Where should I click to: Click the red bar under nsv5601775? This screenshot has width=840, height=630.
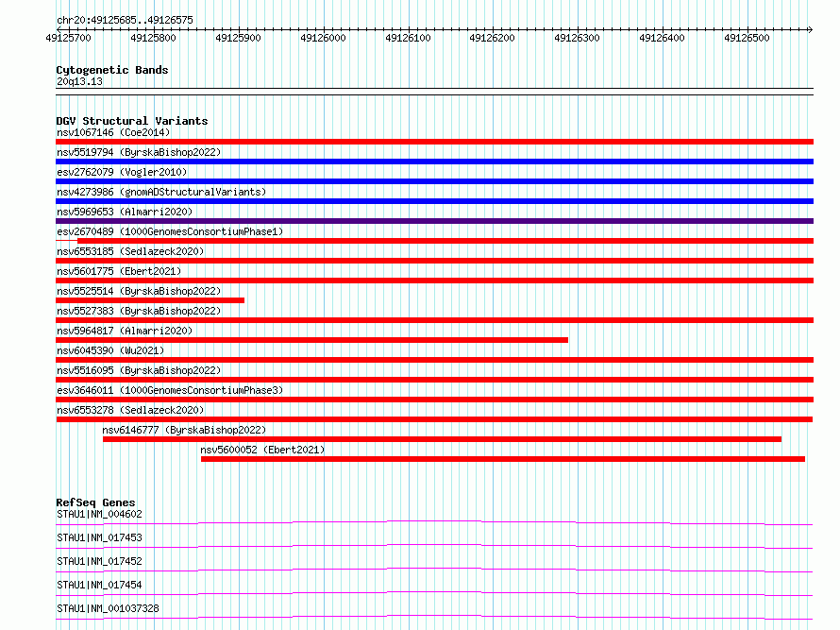[434, 281]
